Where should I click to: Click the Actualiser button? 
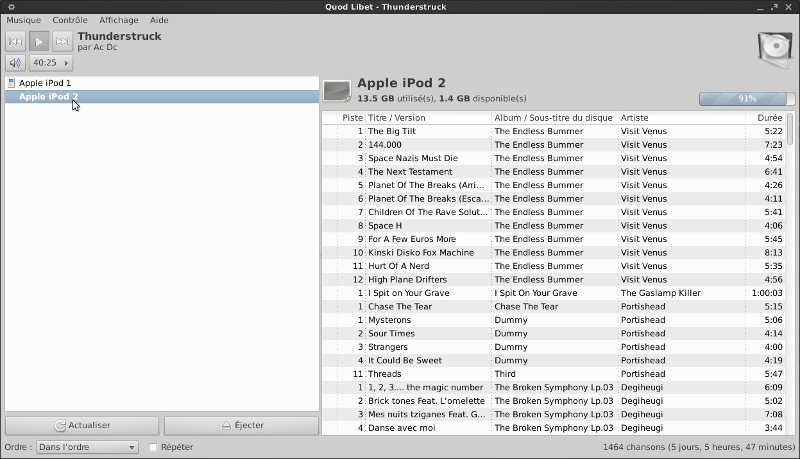[x=82, y=425]
